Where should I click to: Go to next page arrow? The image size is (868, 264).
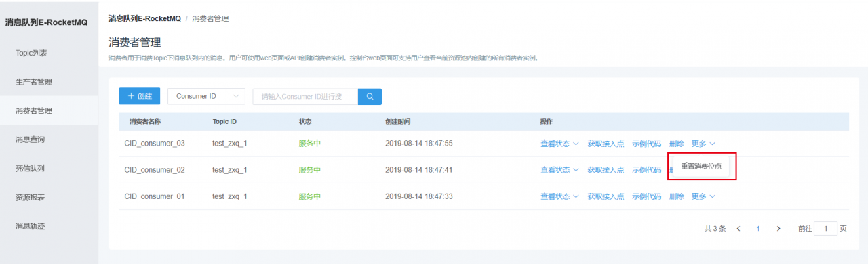(x=778, y=229)
